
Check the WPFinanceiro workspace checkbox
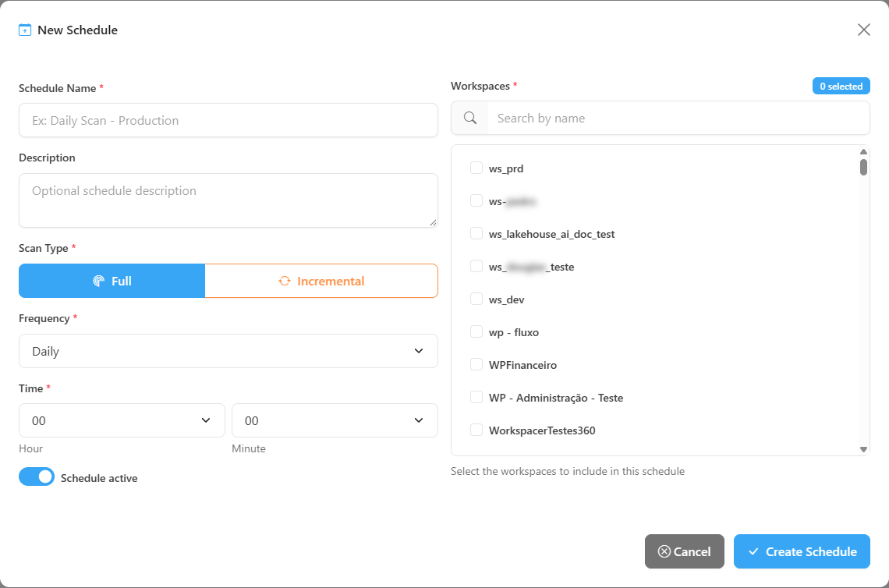tap(476, 365)
